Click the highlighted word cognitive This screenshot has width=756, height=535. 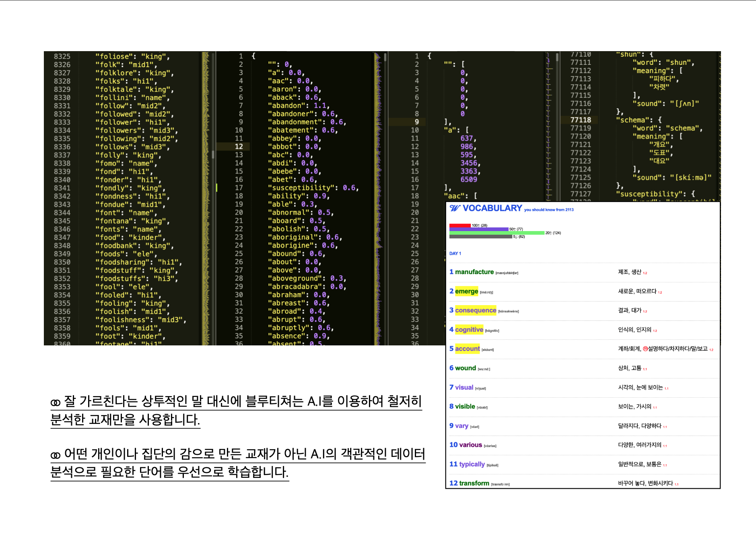point(469,329)
